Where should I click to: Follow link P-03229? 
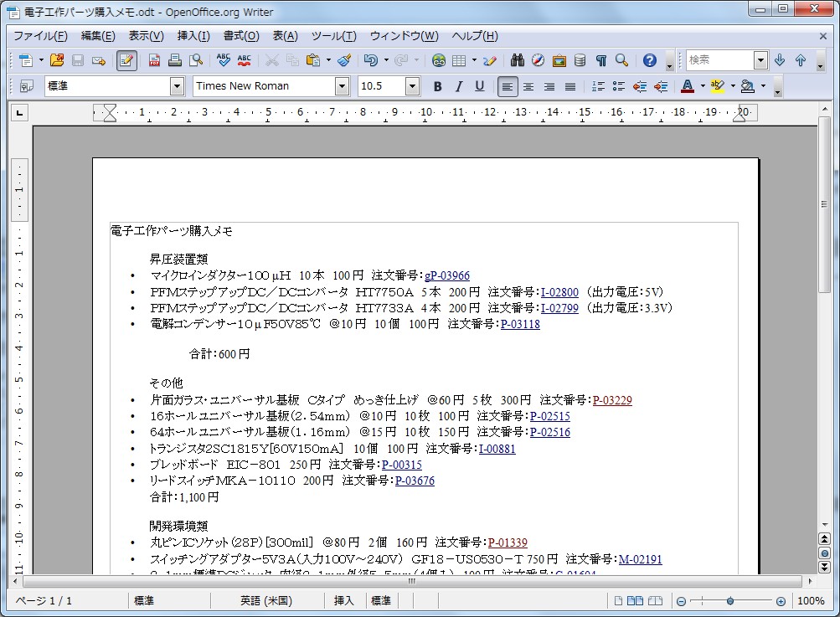[612, 400]
